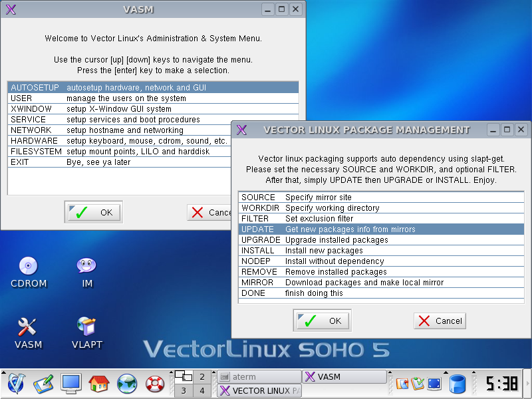Click the blue cylinder storage icon
The height and width of the screenshot is (399, 532).
point(458,384)
